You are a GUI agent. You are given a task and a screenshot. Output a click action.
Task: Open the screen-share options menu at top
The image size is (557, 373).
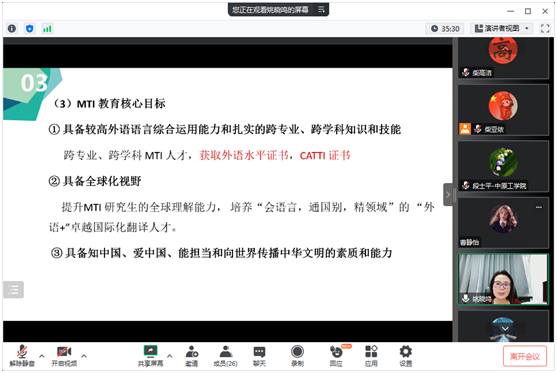[x=321, y=10]
